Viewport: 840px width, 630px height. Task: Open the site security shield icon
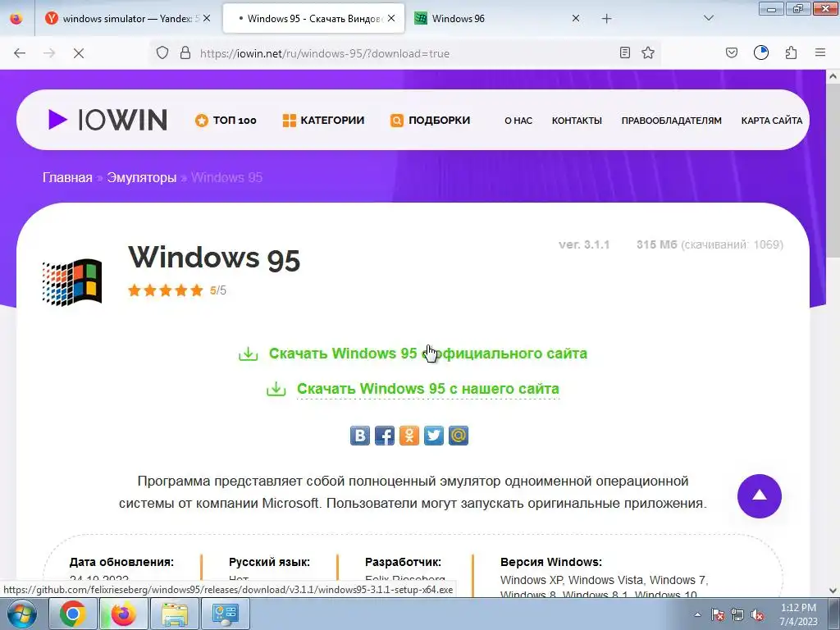(x=162, y=52)
